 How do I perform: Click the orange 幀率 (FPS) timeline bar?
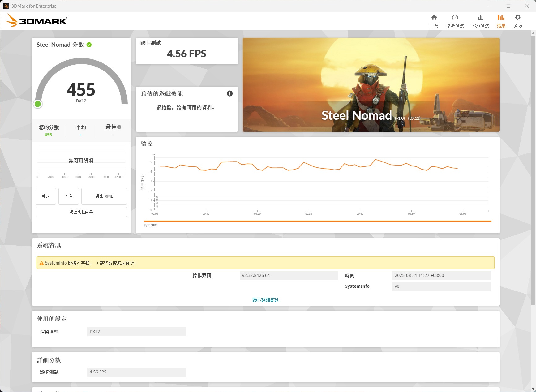tap(318, 221)
